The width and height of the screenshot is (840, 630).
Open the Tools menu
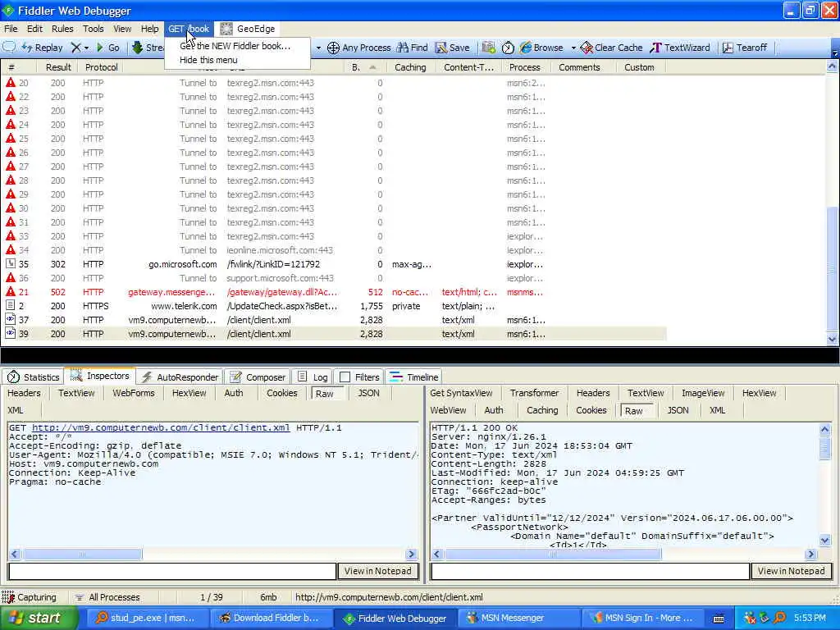(93, 29)
